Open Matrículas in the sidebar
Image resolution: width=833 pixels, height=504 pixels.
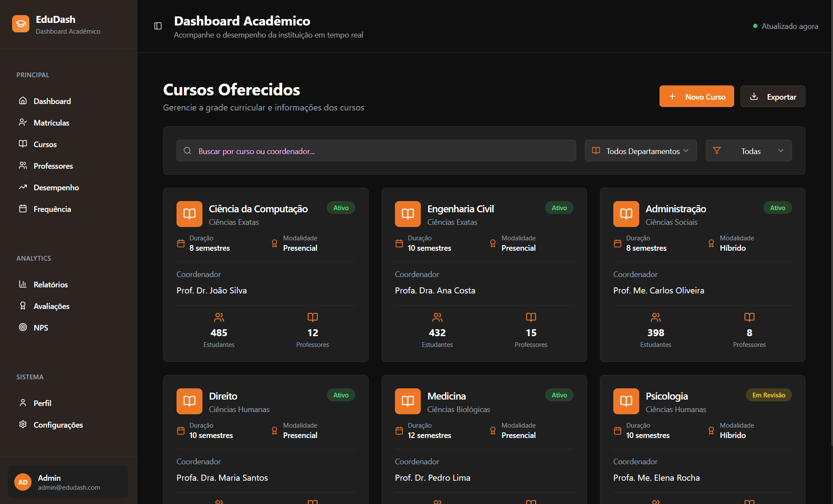pos(51,123)
